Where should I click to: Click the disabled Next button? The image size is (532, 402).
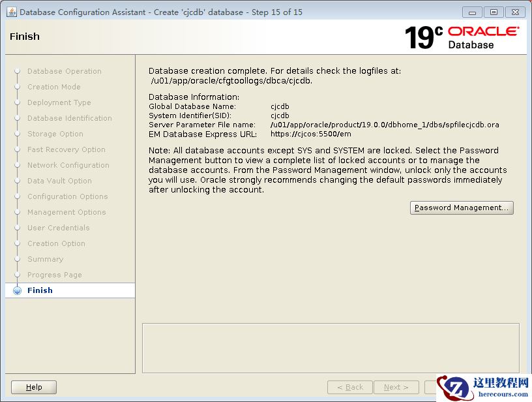(x=396, y=387)
